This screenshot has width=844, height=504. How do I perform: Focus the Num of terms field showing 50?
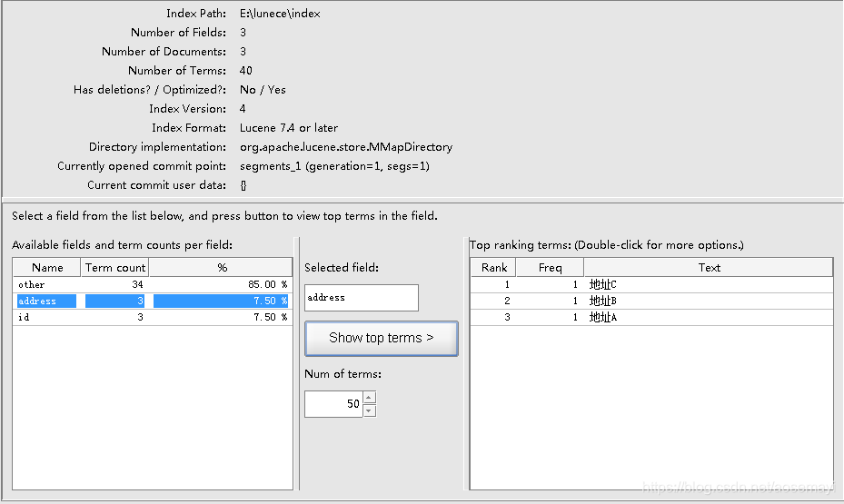coord(333,404)
